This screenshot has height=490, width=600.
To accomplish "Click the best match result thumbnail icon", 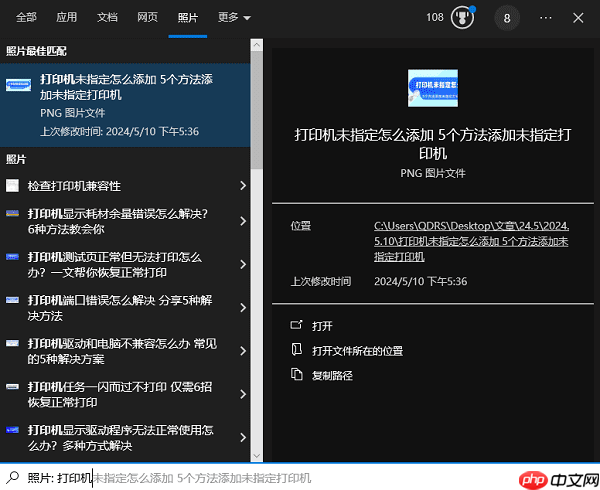I will tap(18, 85).
